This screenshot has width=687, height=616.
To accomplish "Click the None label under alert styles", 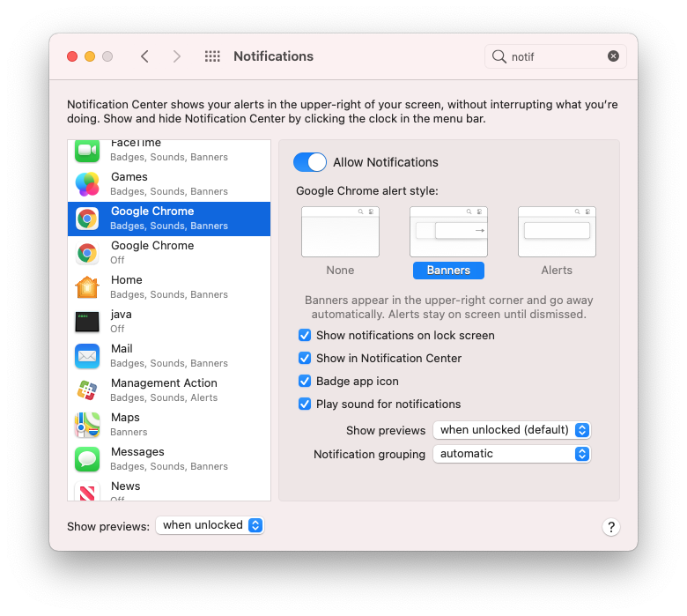I will coord(340,270).
